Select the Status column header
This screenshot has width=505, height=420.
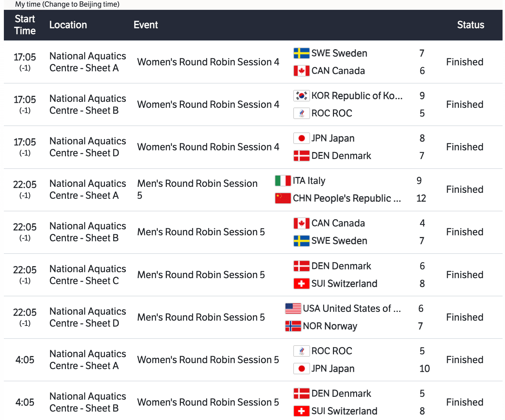[470, 25]
